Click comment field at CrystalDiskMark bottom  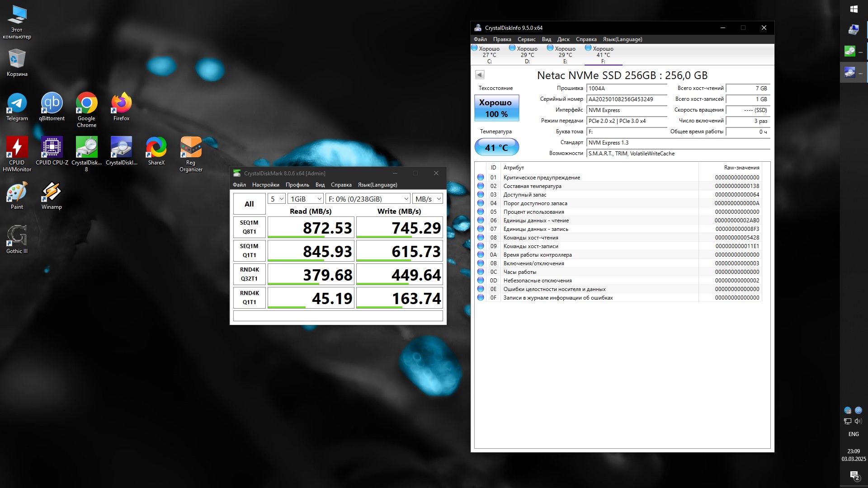(338, 316)
